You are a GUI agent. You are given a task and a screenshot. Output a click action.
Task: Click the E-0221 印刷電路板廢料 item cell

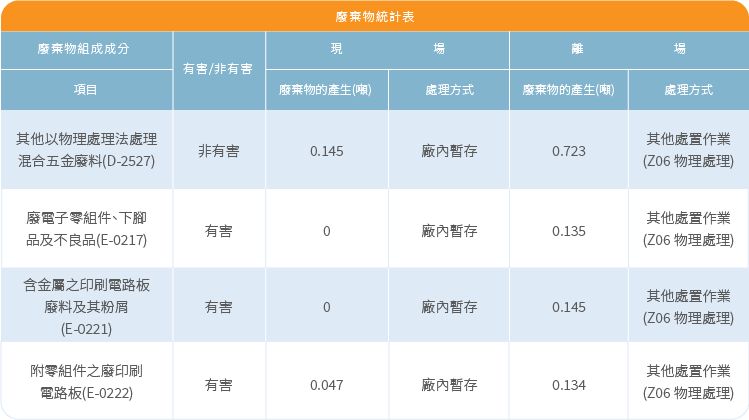click(x=86, y=306)
